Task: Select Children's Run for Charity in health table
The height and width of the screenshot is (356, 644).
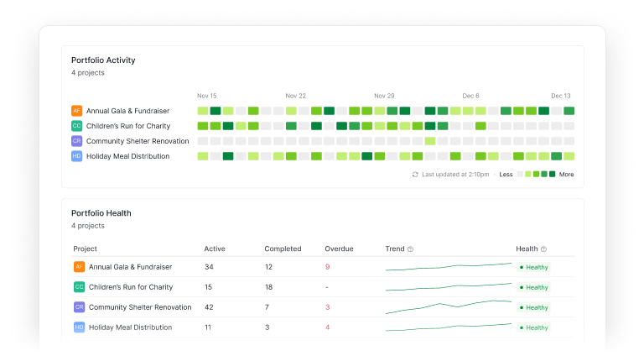Action: [x=131, y=287]
